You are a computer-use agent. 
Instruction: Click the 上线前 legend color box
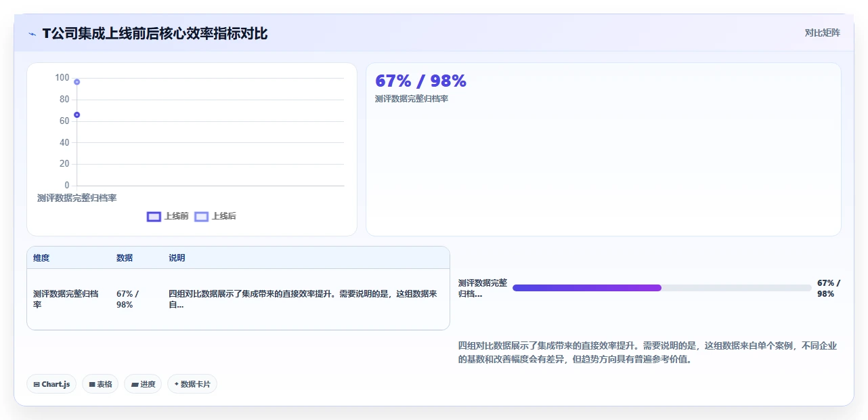[154, 216]
